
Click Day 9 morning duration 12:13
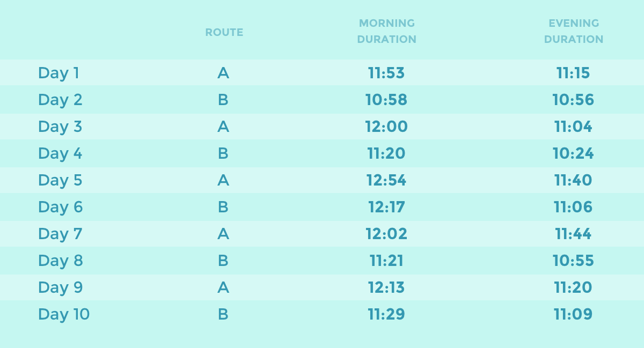pyautogui.click(x=386, y=287)
